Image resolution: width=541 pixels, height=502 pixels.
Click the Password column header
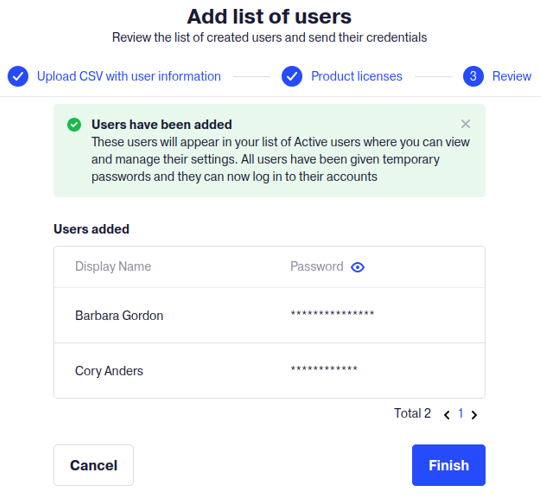pos(317,266)
